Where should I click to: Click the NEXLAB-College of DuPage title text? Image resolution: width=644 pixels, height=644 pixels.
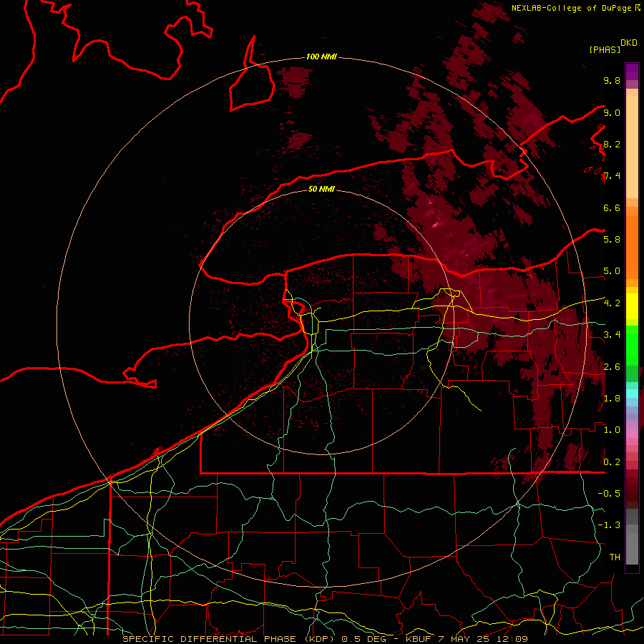point(572,8)
